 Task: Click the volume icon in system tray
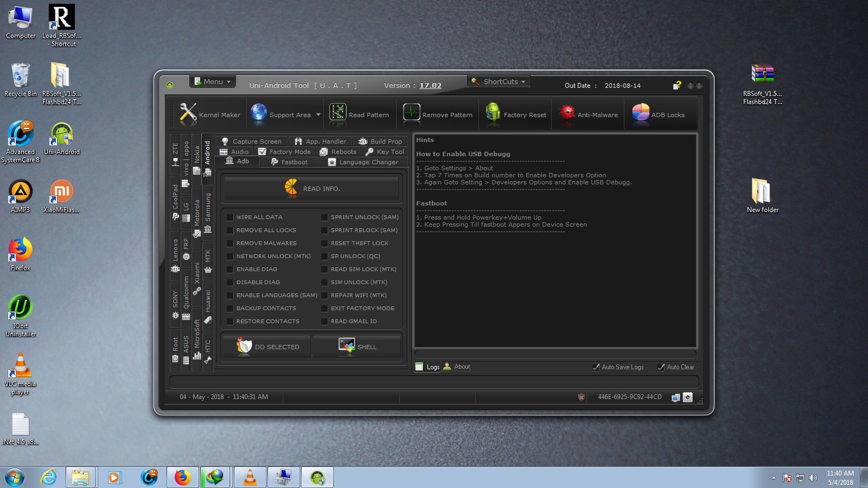click(x=813, y=478)
